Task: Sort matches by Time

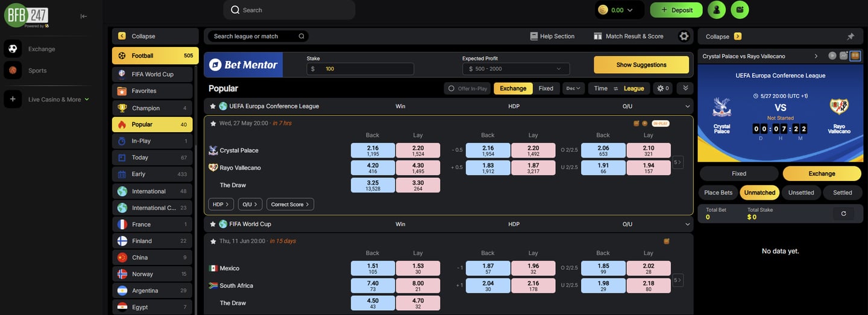Action: point(601,88)
